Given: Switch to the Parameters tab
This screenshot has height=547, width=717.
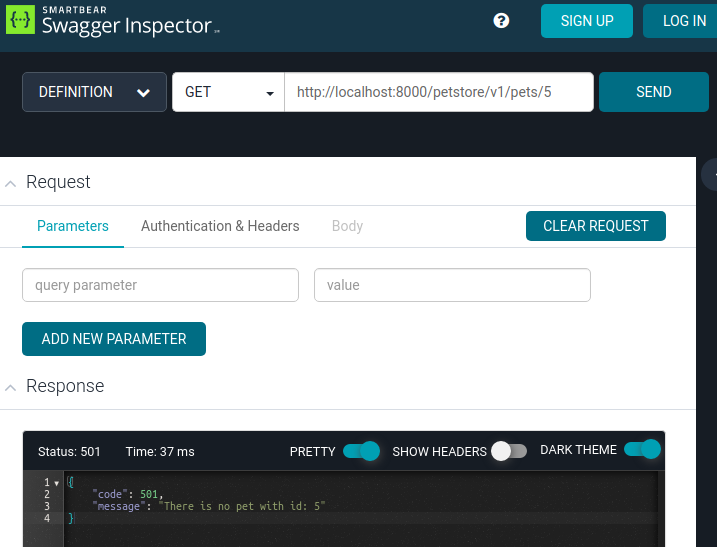Looking at the screenshot, I should (73, 226).
